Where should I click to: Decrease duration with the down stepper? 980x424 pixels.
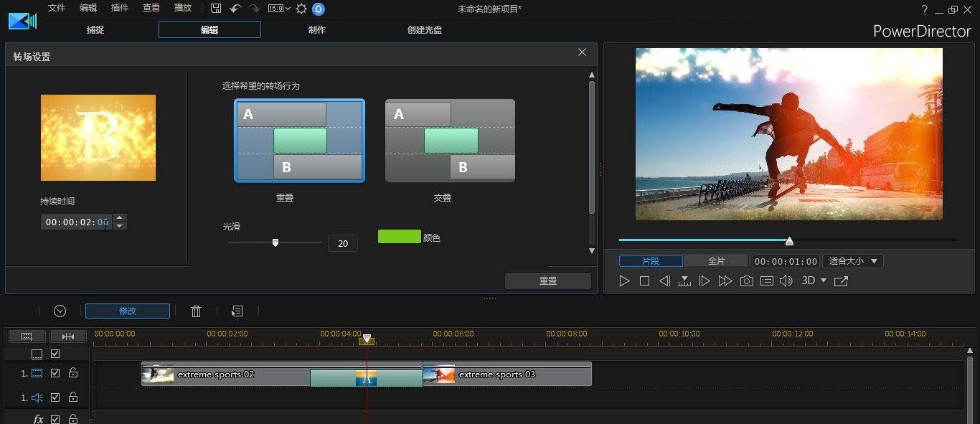click(121, 226)
